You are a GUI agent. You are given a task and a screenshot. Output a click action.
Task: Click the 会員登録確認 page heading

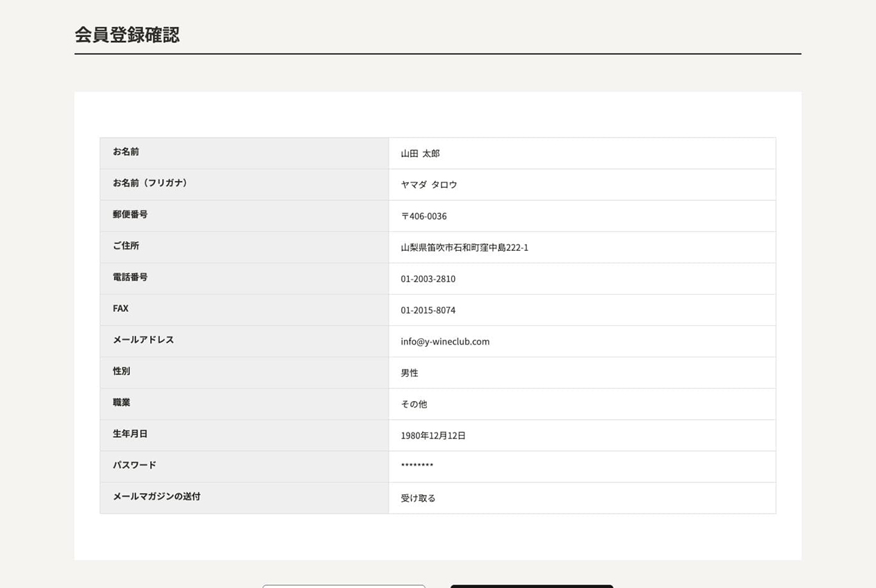[127, 35]
